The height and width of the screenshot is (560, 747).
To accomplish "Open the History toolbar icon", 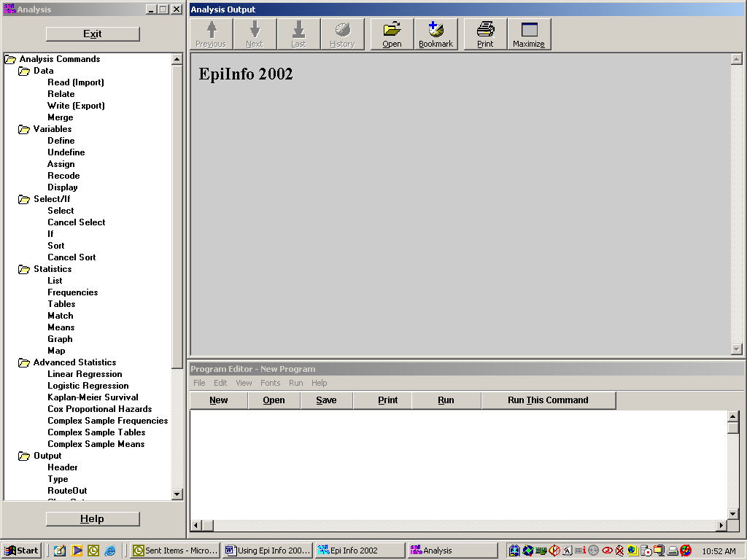I will click(343, 34).
